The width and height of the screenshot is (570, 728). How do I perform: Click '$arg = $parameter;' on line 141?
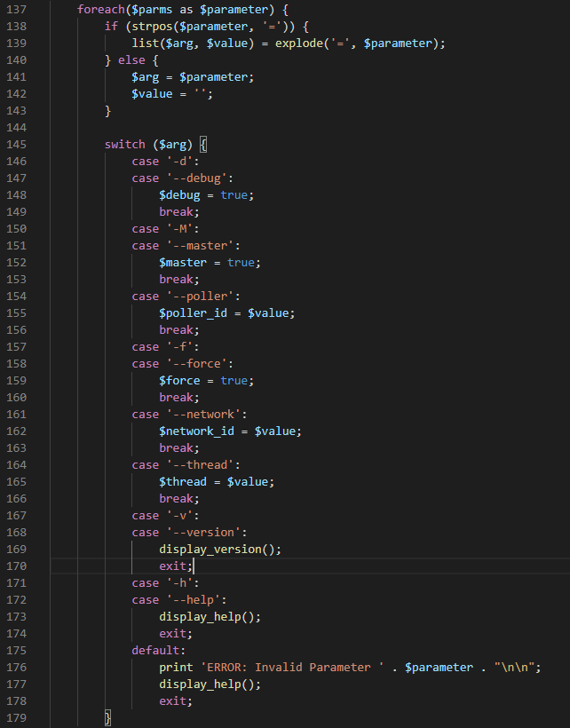pos(193,77)
